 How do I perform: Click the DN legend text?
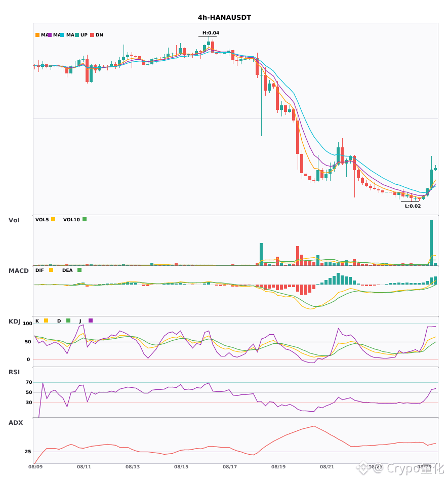pos(99,35)
